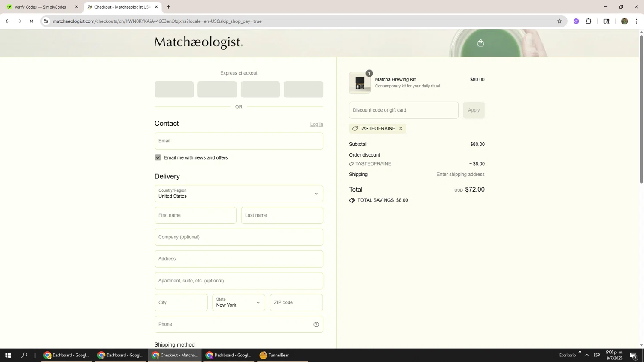Open TunnelBear from the taskbar
This screenshot has height=362, width=644.
point(283,355)
